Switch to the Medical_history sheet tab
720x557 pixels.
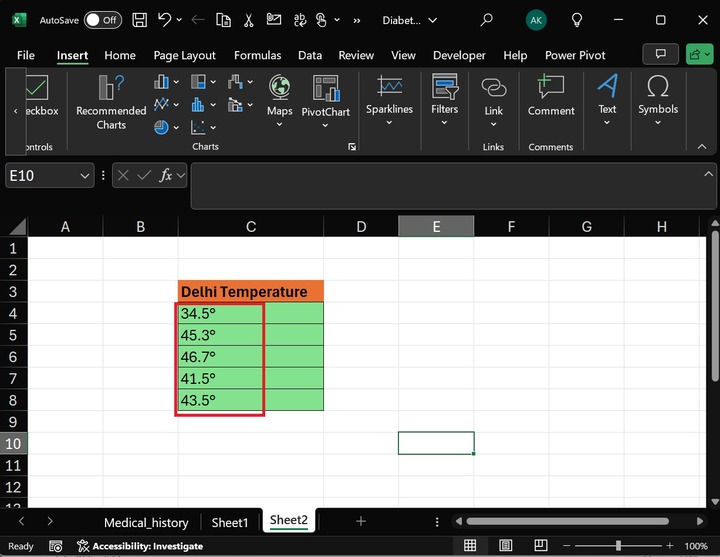click(146, 522)
